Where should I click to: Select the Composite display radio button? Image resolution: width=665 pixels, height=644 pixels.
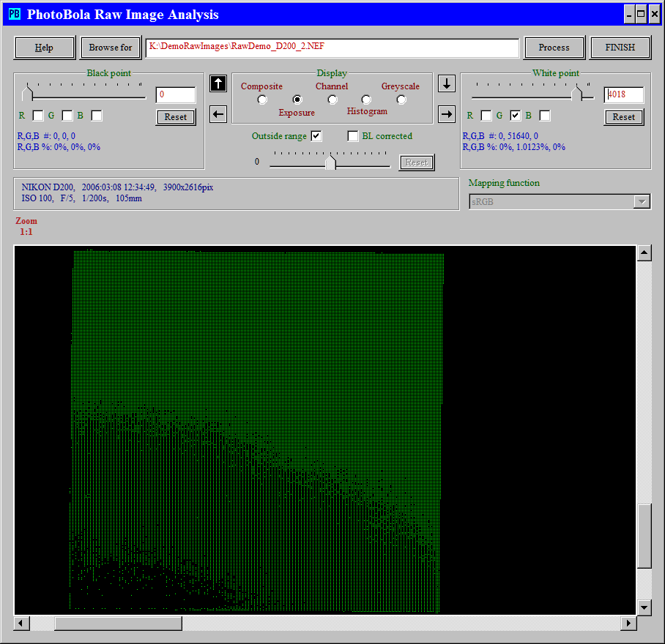[x=262, y=100]
